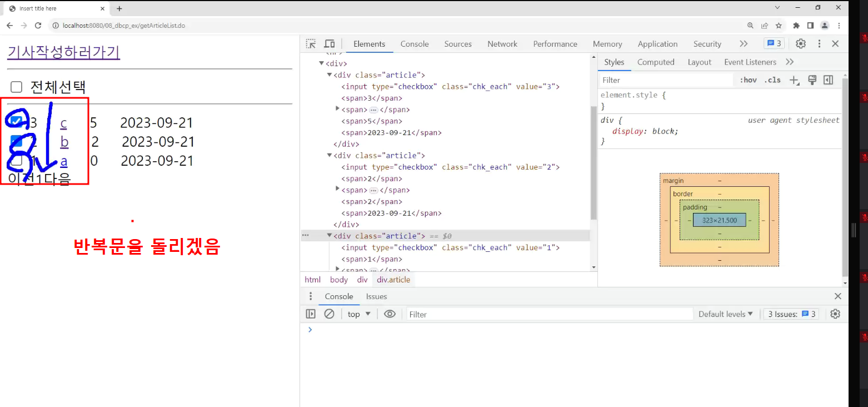Show more Styles pane tabs after Event Listeners
This screenshot has width=868, height=407.
pyautogui.click(x=790, y=62)
